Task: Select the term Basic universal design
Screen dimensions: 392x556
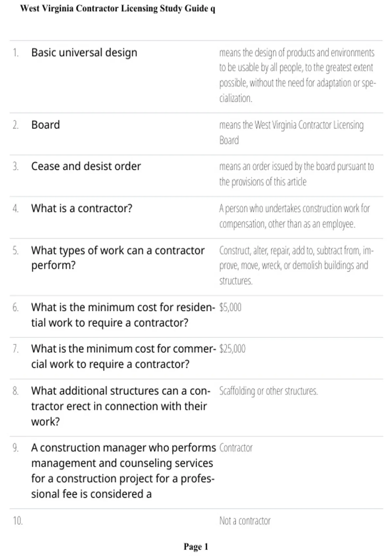Action: pyautogui.click(x=84, y=53)
